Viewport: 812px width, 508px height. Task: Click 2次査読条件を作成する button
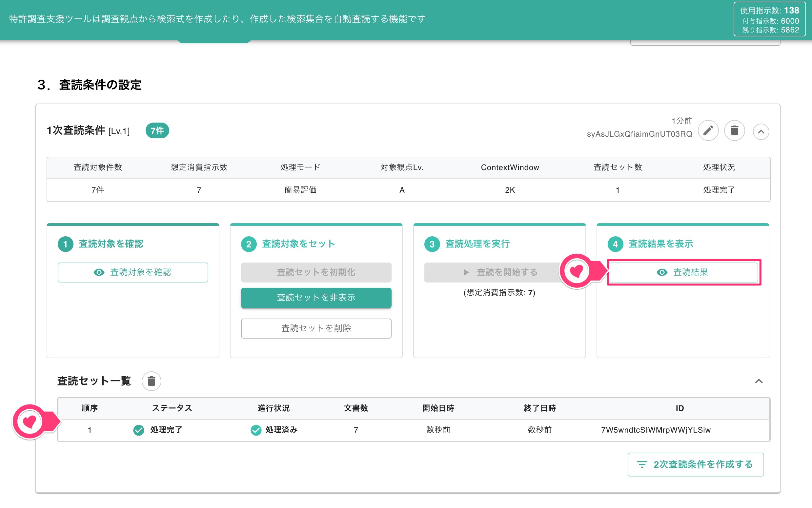click(695, 464)
